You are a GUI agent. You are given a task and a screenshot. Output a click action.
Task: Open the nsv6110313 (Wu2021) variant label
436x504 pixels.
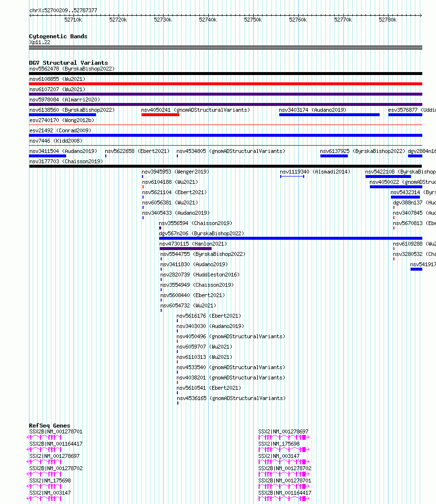point(204,357)
